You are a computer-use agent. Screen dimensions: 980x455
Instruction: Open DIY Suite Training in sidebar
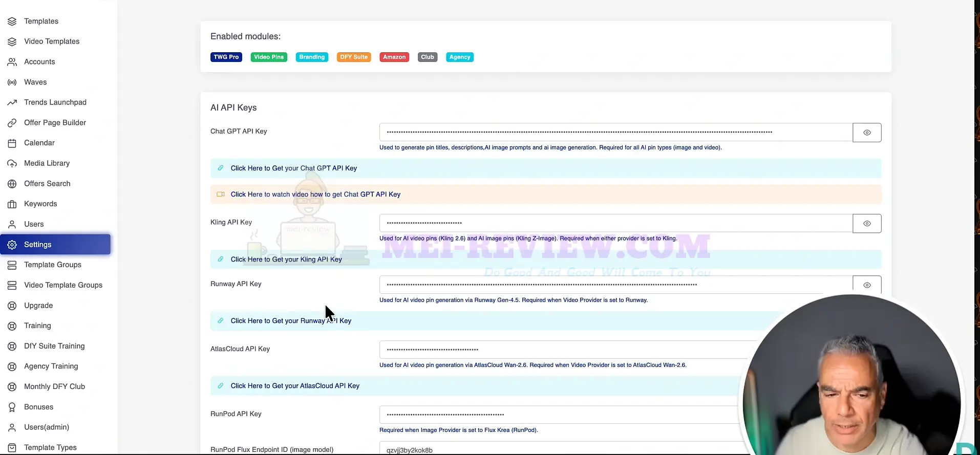tap(54, 346)
